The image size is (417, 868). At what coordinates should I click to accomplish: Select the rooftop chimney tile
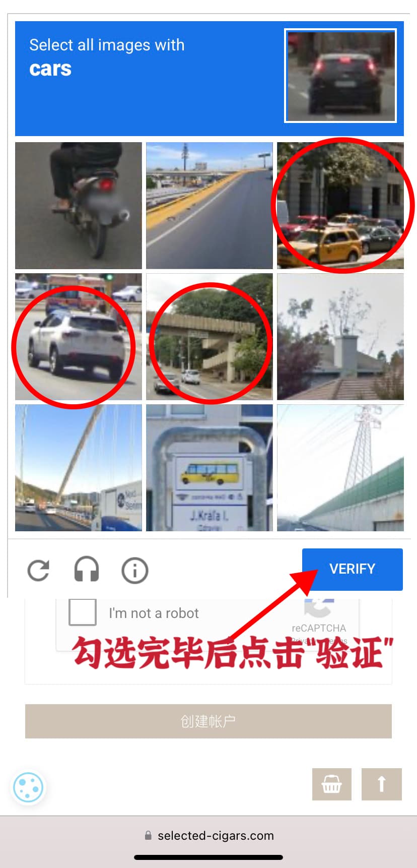tap(340, 337)
